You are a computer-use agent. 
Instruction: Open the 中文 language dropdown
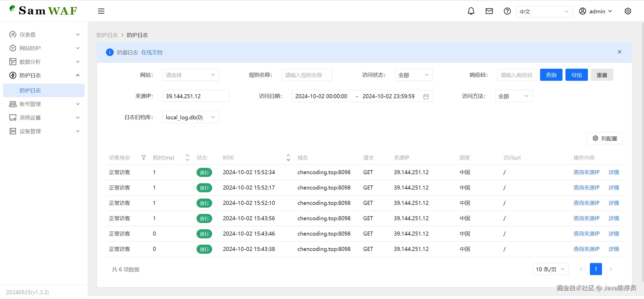click(x=544, y=12)
